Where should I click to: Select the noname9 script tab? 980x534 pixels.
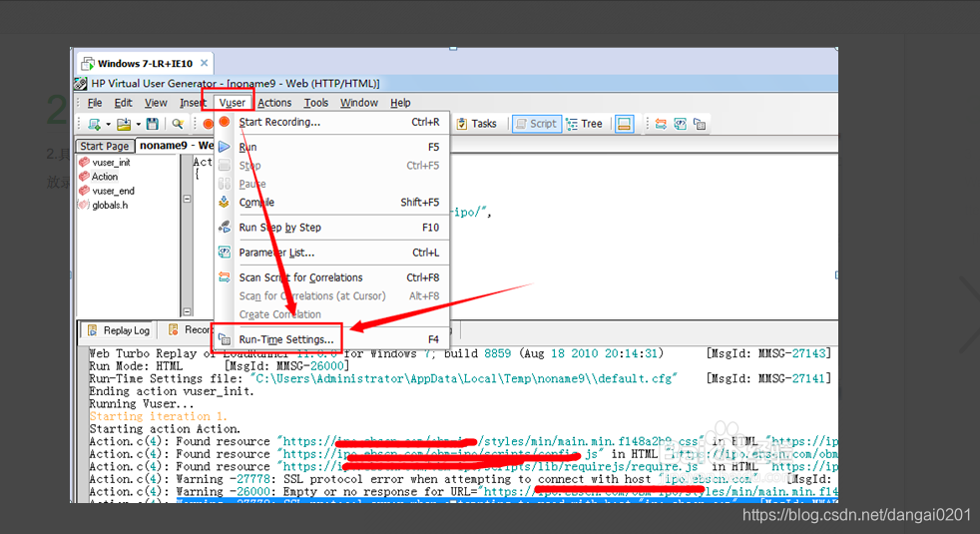(x=175, y=145)
